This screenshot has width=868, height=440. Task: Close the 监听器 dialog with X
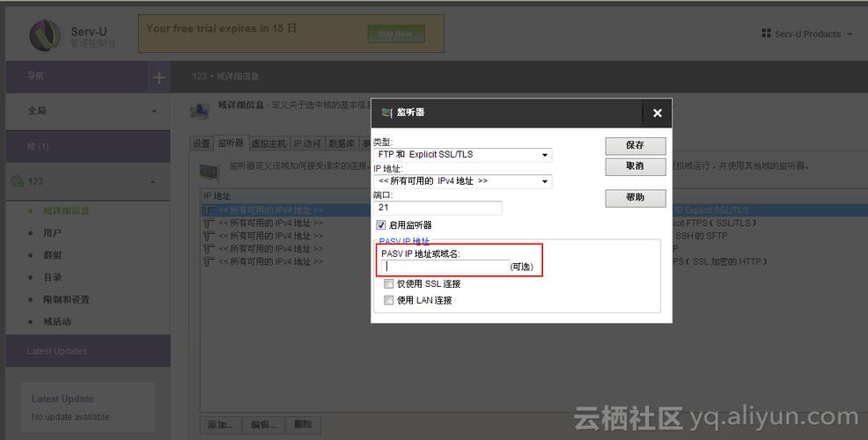(657, 113)
